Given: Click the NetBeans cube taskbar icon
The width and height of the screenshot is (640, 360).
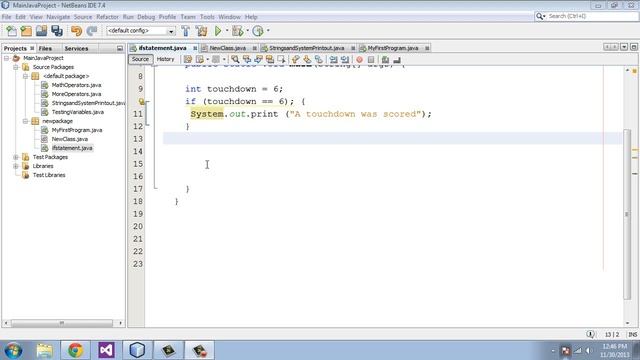Looking at the screenshot, I should (138, 350).
